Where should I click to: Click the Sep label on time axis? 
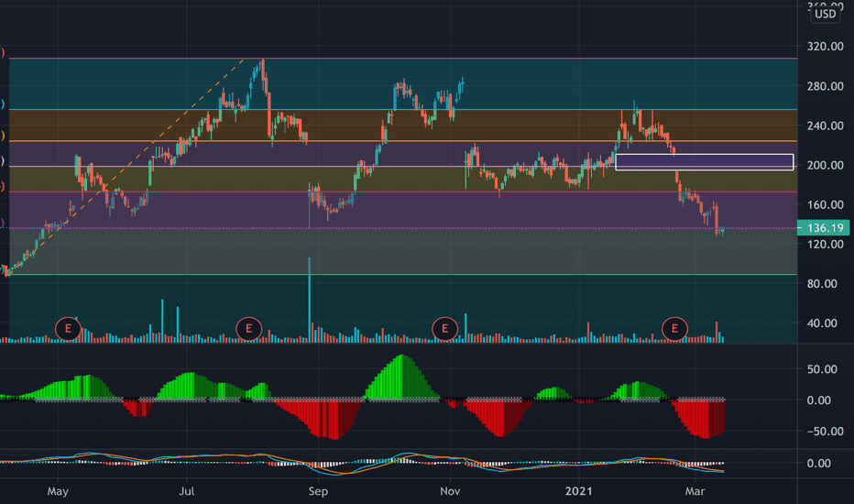point(318,491)
